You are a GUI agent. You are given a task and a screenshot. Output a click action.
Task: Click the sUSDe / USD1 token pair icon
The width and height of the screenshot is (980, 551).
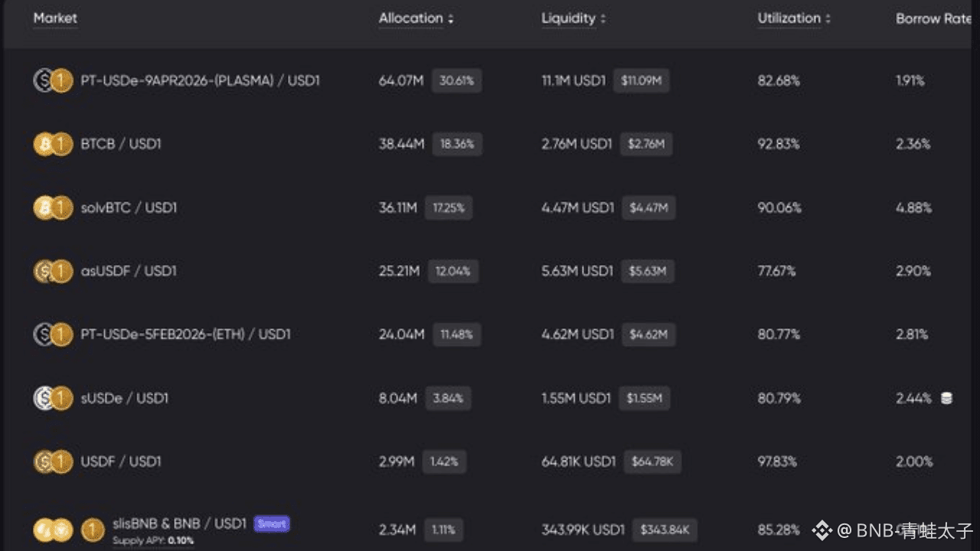53,398
